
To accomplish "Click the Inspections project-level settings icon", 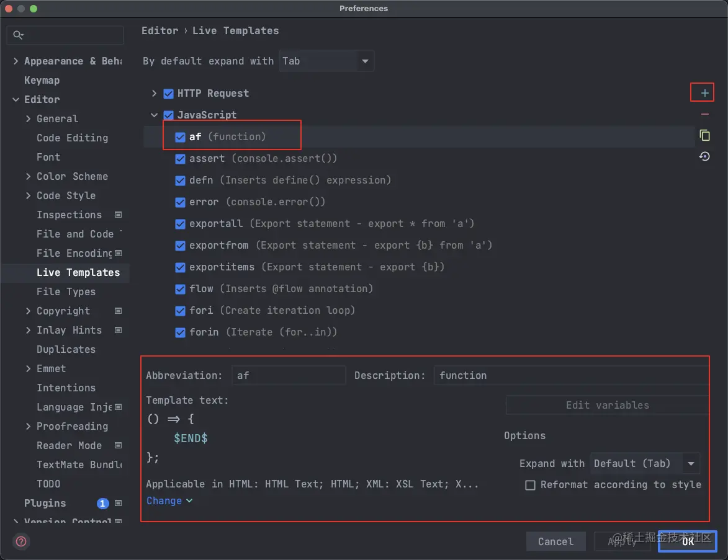I will 118,215.
